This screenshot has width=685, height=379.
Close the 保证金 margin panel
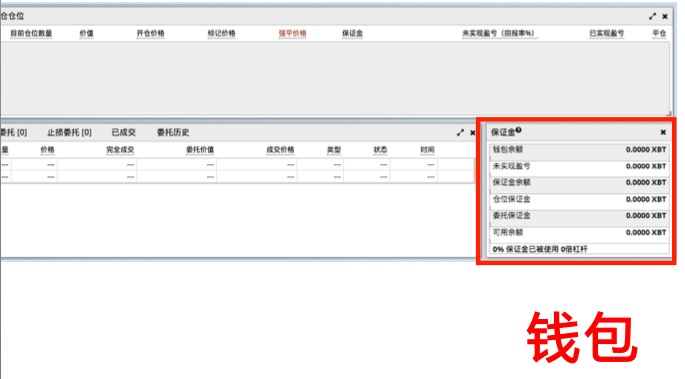coord(663,132)
